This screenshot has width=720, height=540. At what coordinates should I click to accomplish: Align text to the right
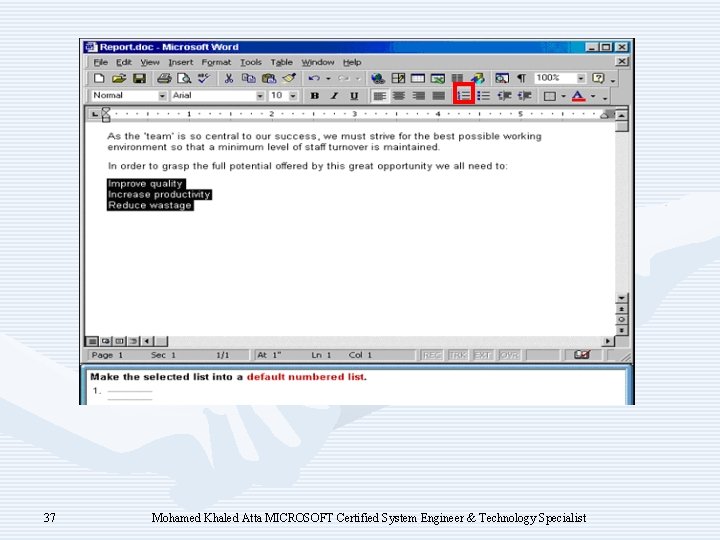coord(419,96)
